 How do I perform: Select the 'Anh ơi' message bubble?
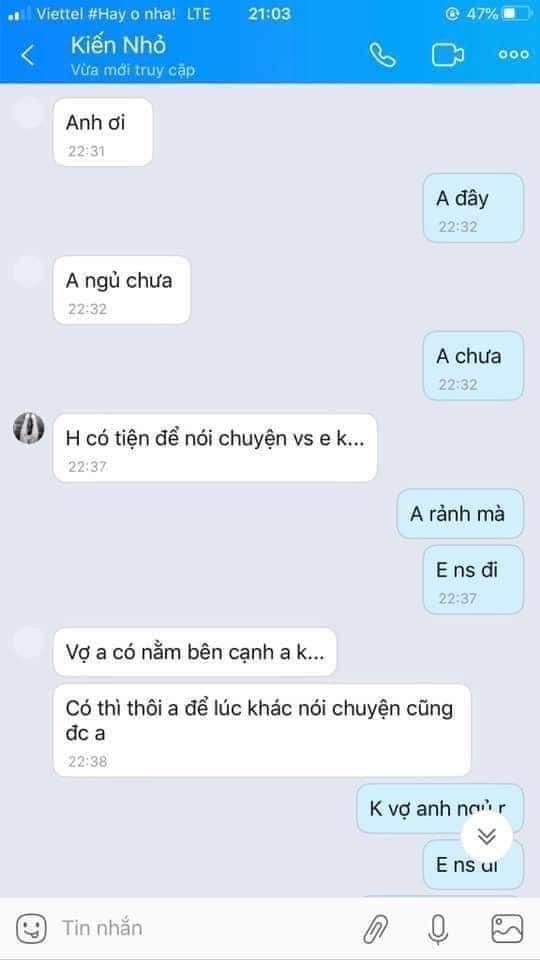point(103,132)
